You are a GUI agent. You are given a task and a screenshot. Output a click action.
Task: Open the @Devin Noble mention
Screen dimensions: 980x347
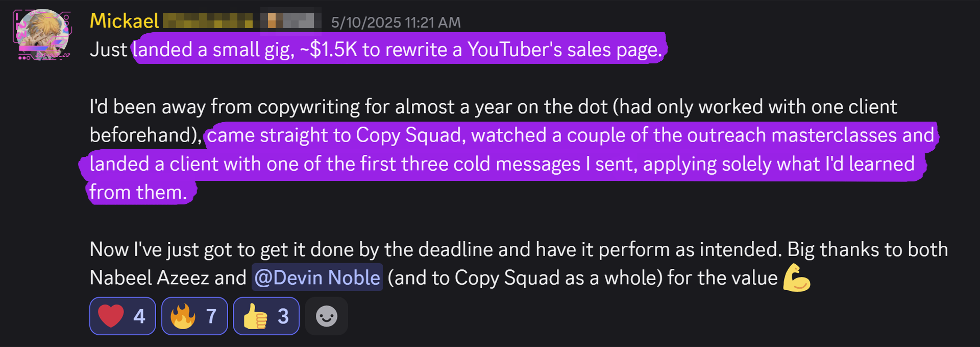pyautogui.click(x=317, y=277)
